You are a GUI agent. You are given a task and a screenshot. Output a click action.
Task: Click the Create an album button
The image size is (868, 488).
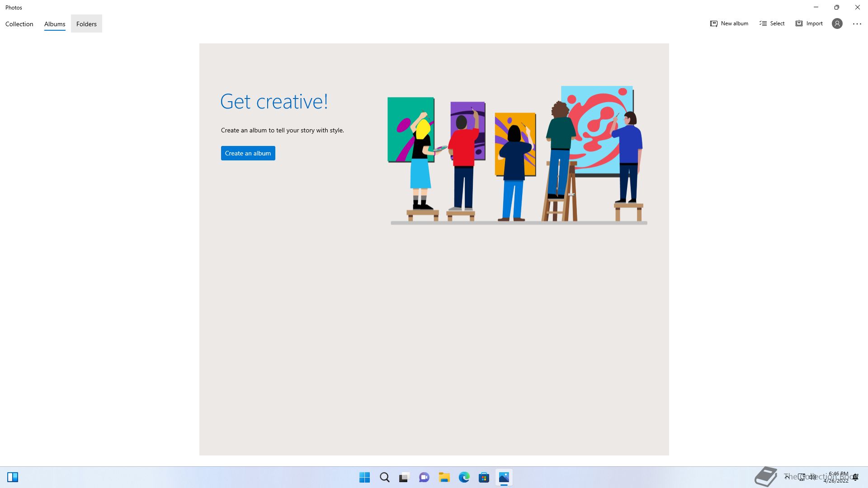pos(248,153)
